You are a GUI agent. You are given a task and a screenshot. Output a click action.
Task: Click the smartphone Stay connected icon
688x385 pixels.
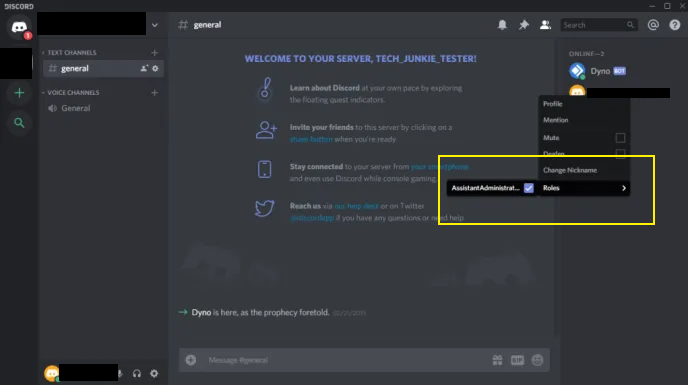pyautogui.click(x=264, y=169)
